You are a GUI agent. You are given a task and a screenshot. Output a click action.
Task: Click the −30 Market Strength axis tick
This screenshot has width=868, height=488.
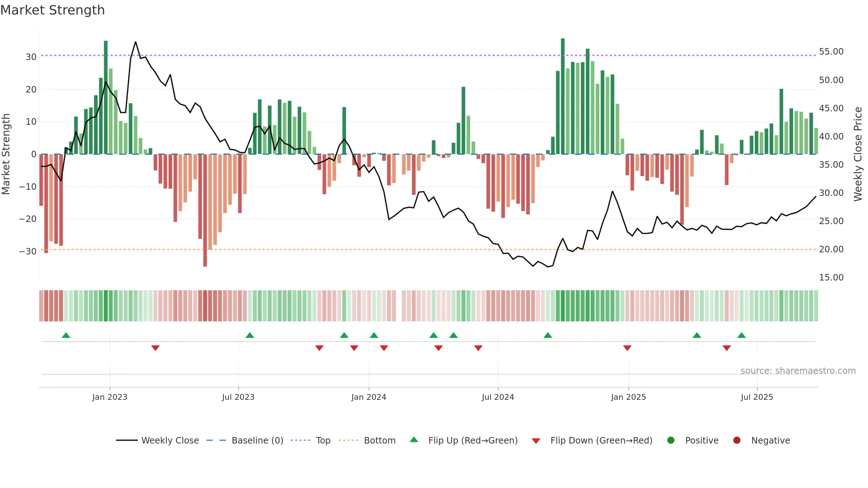(x=27, y=252)
